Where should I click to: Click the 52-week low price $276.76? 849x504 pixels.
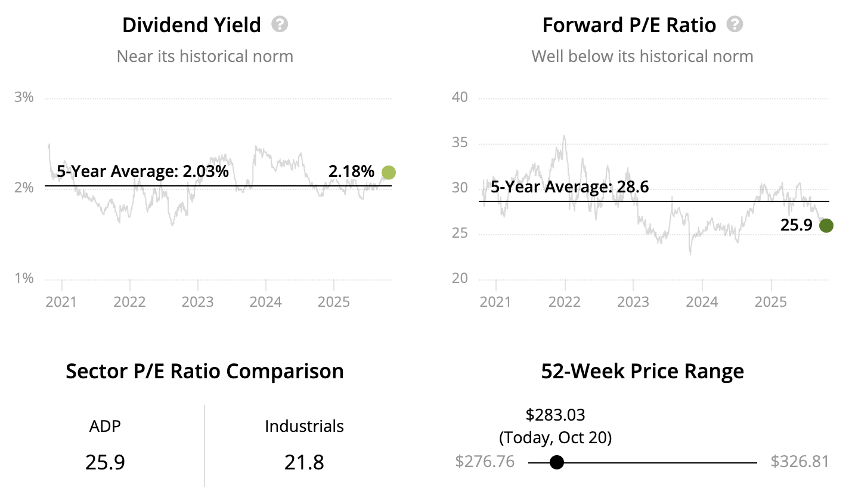tap(485, 462)
